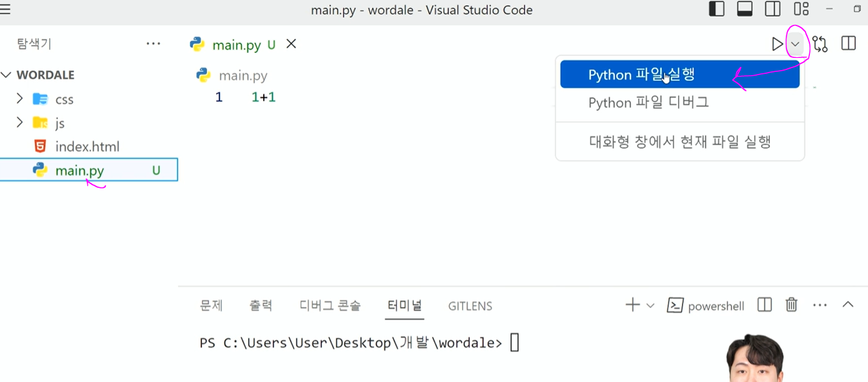Expand the js folder
Screen dimensions: 868x382
click(20, 122)
